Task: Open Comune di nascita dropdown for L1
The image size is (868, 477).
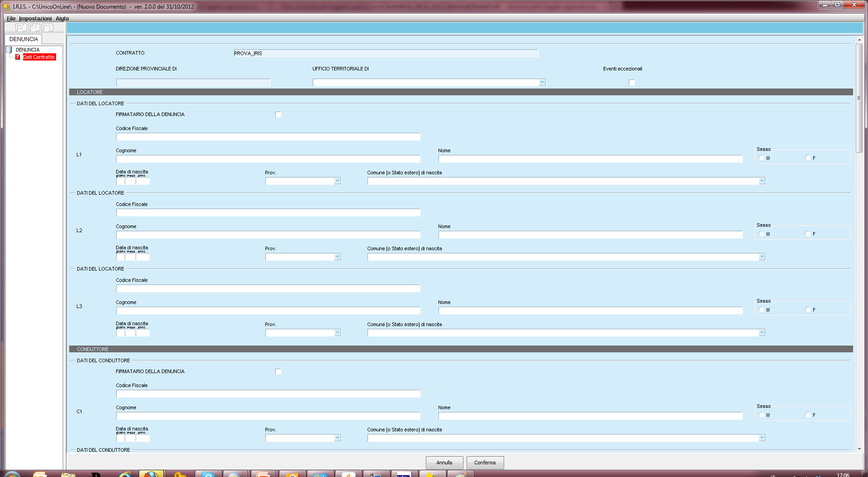Action: [762, 181]
